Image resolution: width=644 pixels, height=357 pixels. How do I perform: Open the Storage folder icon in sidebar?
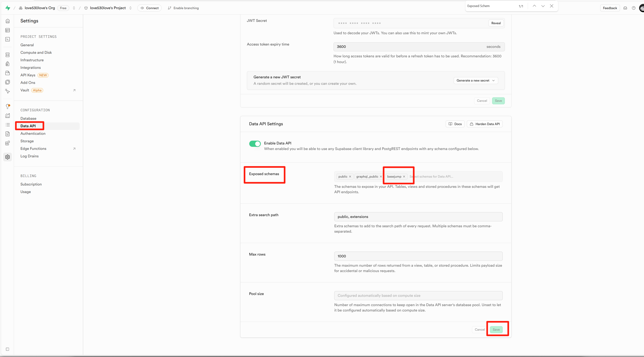(8, 73)
